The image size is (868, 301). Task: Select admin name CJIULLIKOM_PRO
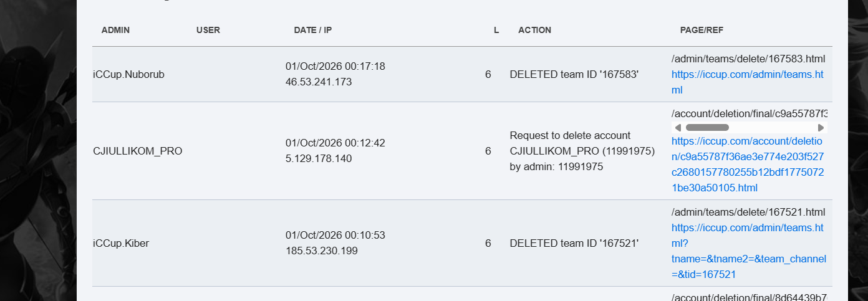pos(137,151)
